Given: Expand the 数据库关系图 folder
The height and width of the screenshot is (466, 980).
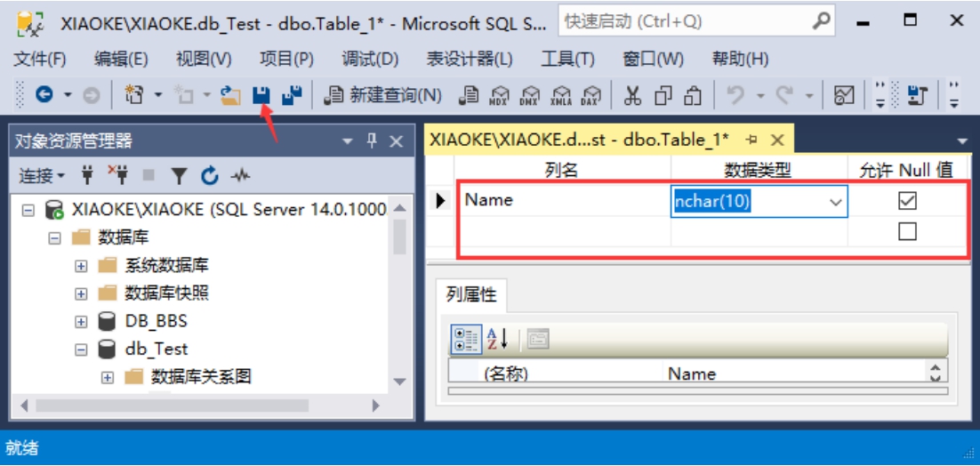Looking at the screenshot, I should pyautogui.click(x=108, y=378).
